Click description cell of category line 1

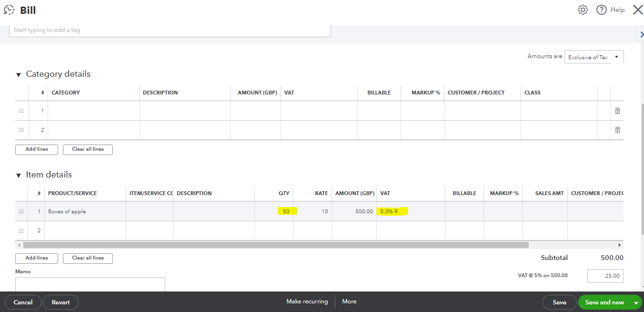point(185,111)
